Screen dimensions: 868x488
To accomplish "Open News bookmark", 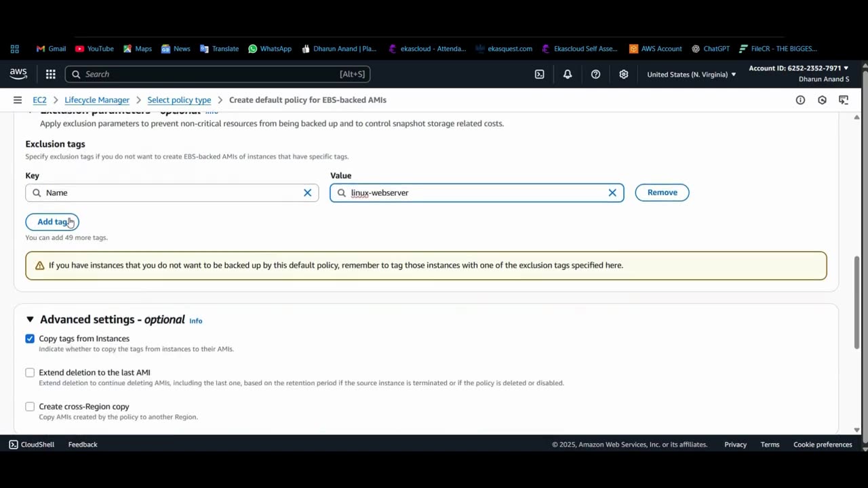I will 176,49.
